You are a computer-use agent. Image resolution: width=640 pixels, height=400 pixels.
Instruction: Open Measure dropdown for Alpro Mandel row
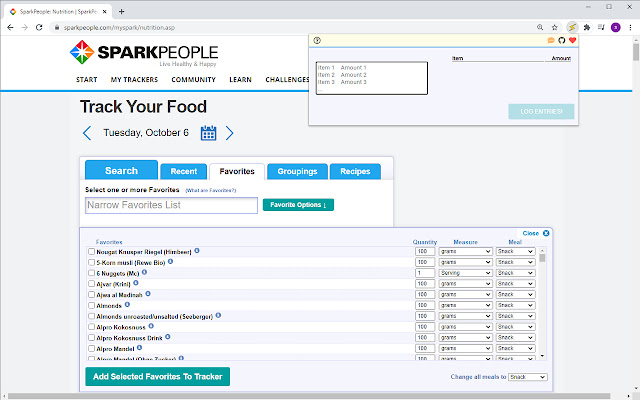click(x=465, y=349)
